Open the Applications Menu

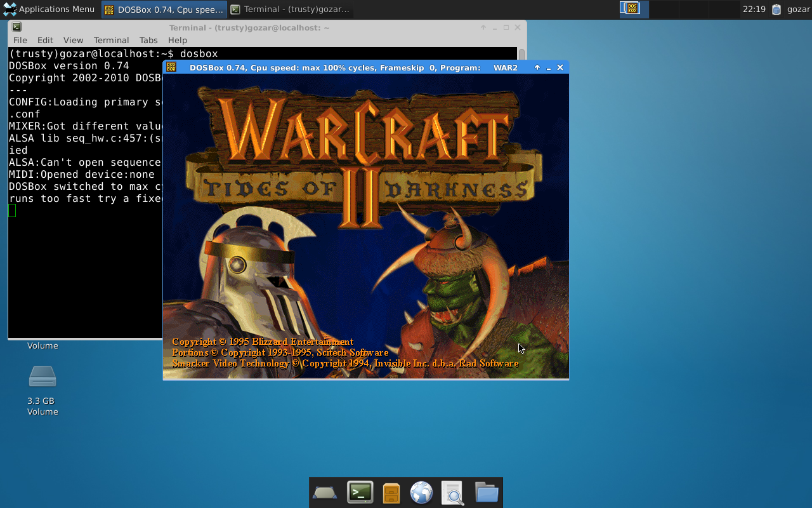click(x=49, y=9)
